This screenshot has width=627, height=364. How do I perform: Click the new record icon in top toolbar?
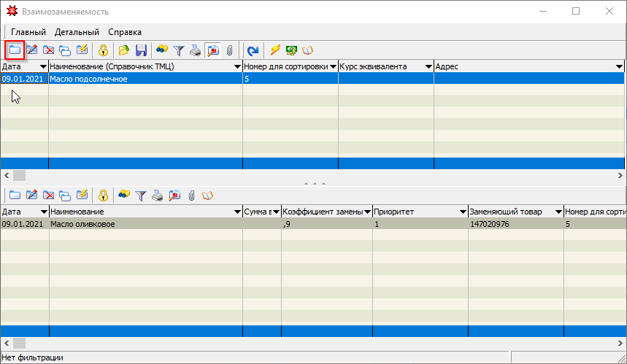coord(15,50)
